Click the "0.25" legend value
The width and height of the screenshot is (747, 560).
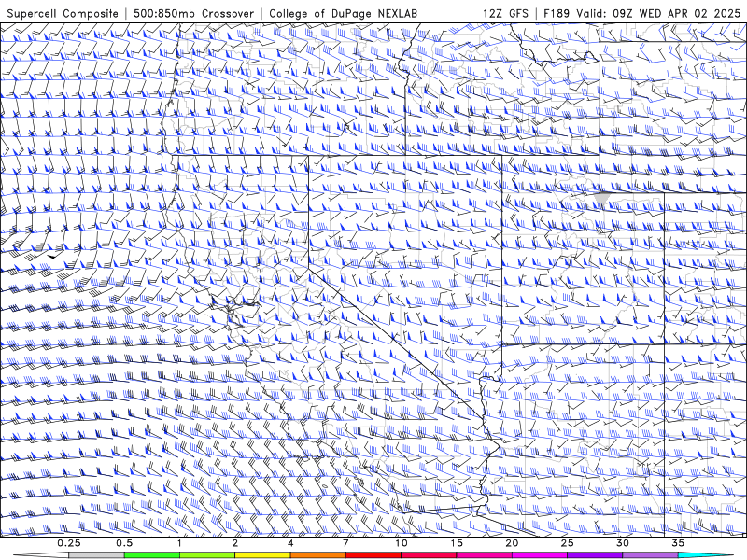click(x=69, y=543)
